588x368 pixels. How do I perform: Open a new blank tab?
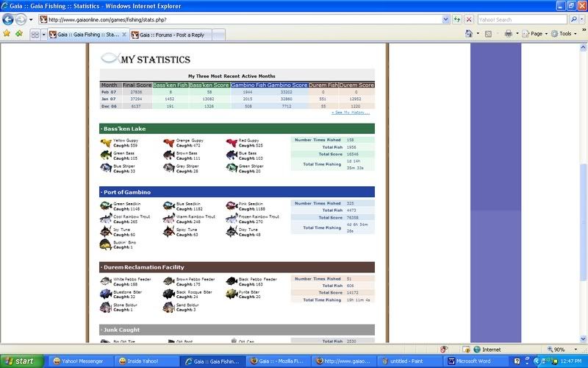(x=218, y=35)
